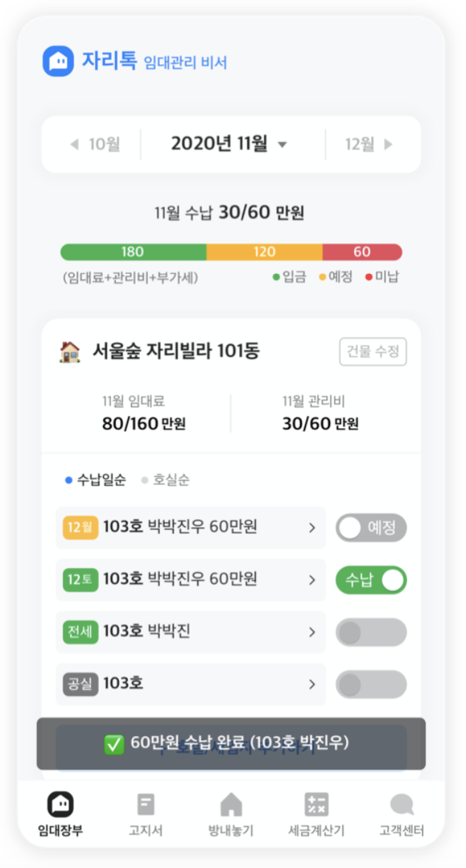The height and width of the screenshot is (868, 466).
Task: Click the Zaritalk blue house logo icon
Action: tap(58, 62)
